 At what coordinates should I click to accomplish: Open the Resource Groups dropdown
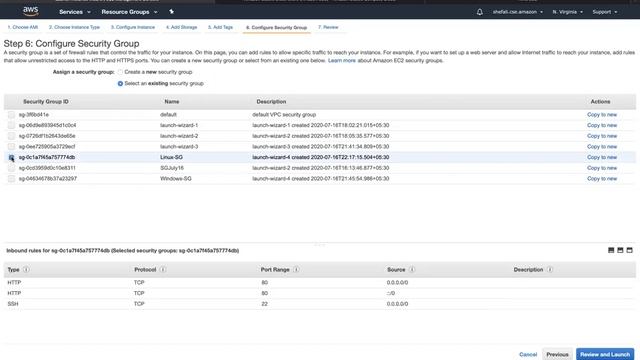click(x=129, y=12)
